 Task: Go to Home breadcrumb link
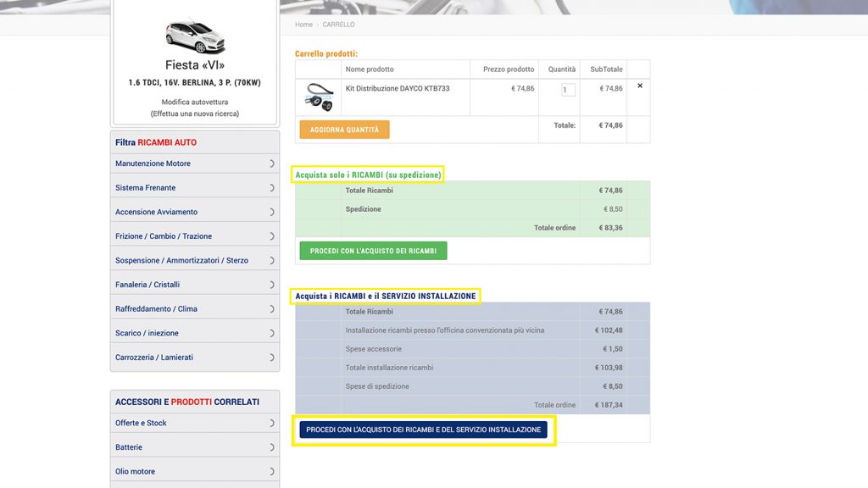(x=303, y=25)
